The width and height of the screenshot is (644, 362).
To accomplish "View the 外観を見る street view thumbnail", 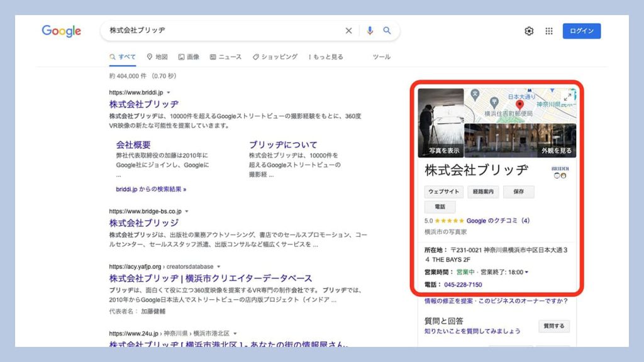I will [x=520, y=140].
